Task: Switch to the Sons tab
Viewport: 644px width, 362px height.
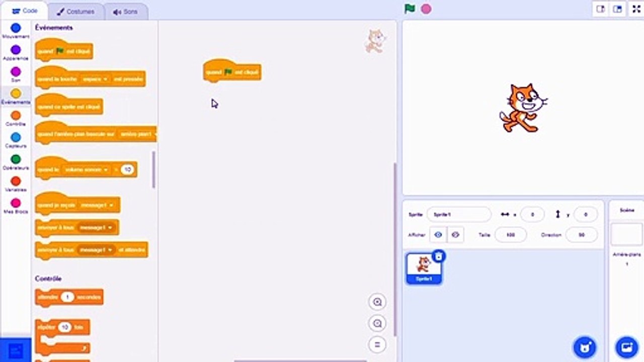Action: coord(125,12)
